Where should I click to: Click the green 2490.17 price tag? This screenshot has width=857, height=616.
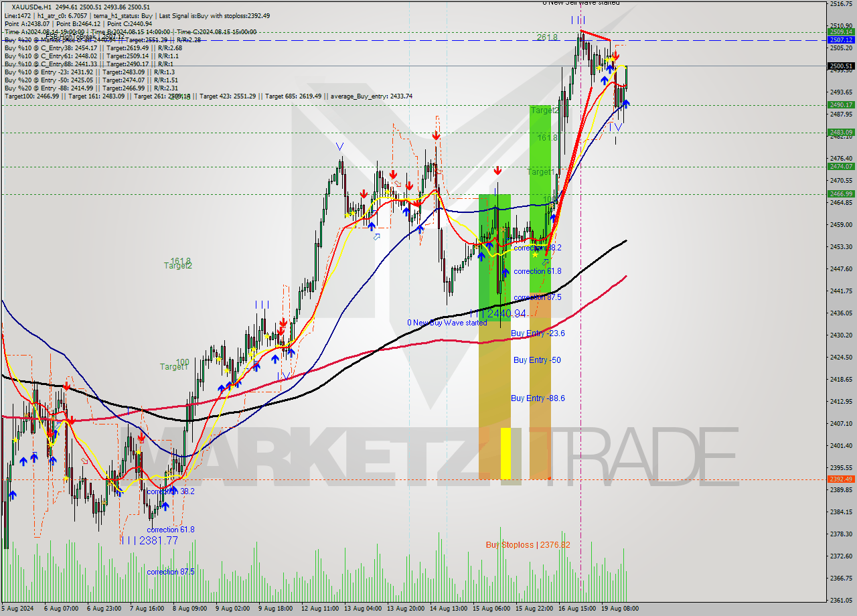pos(841,104)
